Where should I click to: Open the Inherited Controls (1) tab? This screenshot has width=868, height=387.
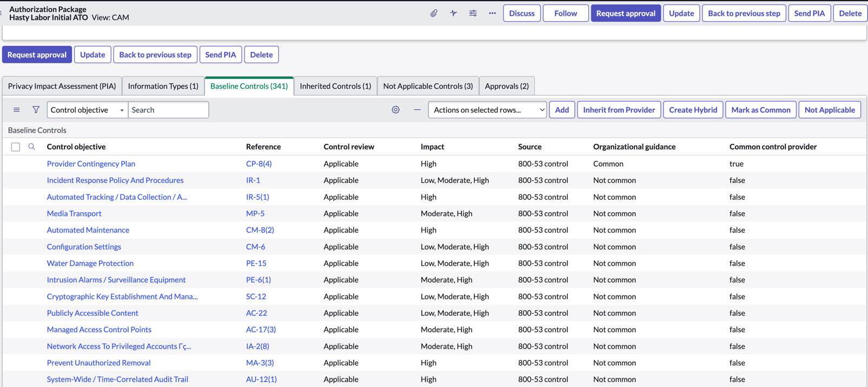coord(335,86)
